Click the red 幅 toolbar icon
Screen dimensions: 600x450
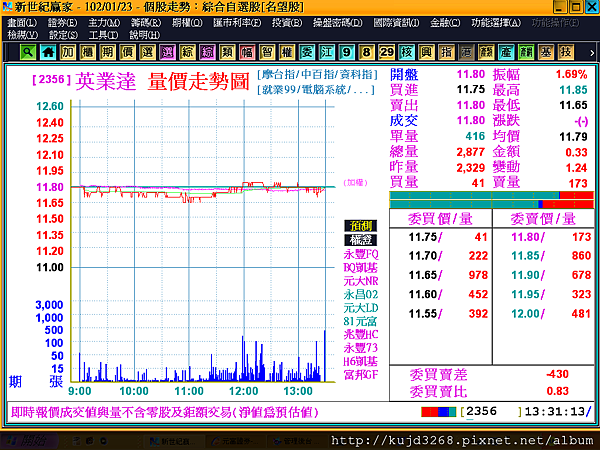247,52
